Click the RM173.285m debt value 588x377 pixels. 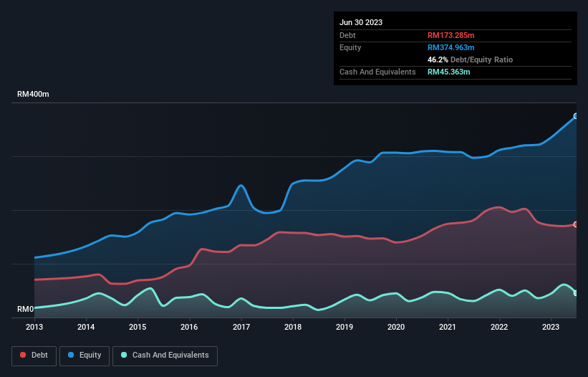[x=450, y=35]
